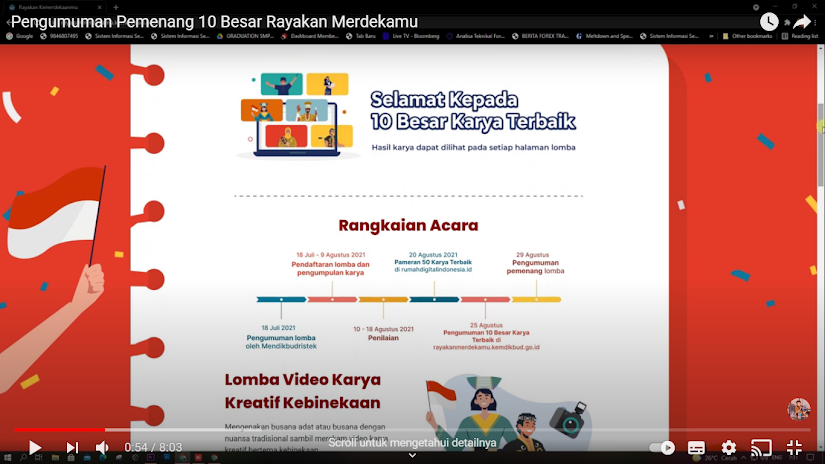Image resolution: width=825 pixels, height=464 pixels.
Task: Add video to Watch later clock icon
Action: pos(769,22)
